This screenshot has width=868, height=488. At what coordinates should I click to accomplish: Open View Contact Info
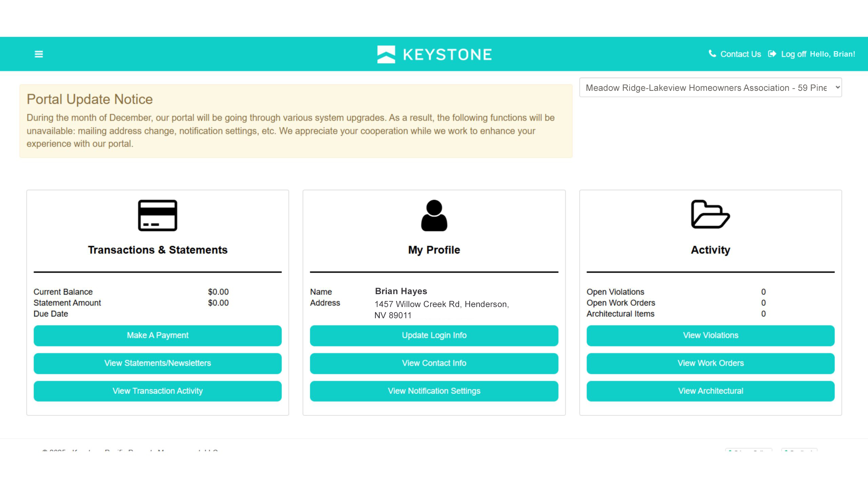[x=434, y=363]
